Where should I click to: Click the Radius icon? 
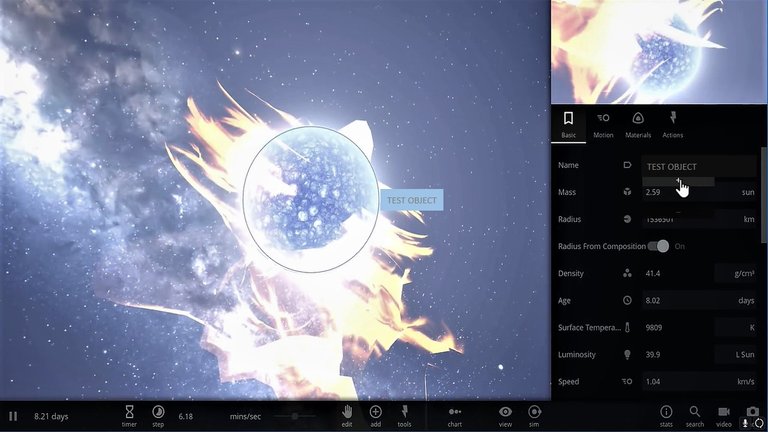pyautogui.click(x=627, y=219)
